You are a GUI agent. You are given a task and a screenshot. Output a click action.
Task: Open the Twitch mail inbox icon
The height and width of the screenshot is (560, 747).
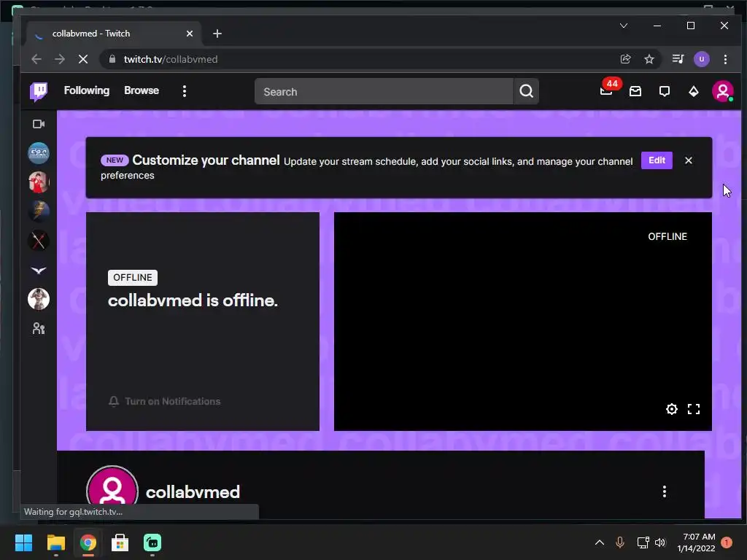click(x=635, y=91)
